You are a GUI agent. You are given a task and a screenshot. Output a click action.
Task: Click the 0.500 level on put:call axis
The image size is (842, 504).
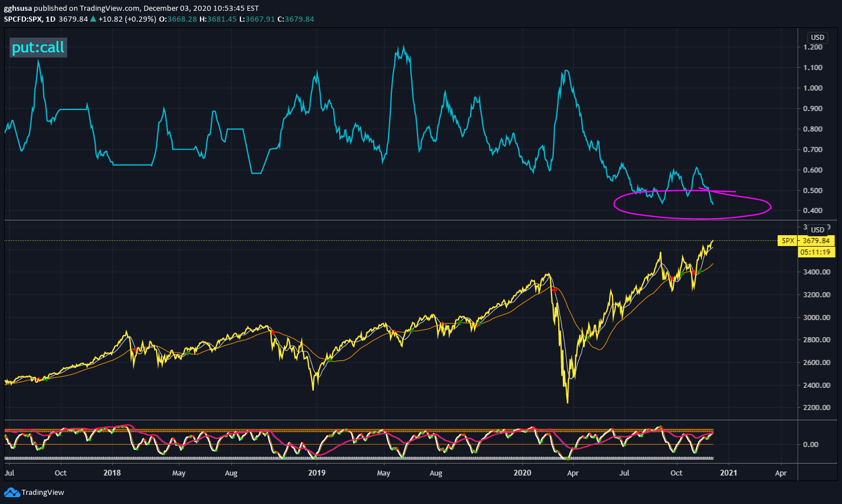(813, 191)
